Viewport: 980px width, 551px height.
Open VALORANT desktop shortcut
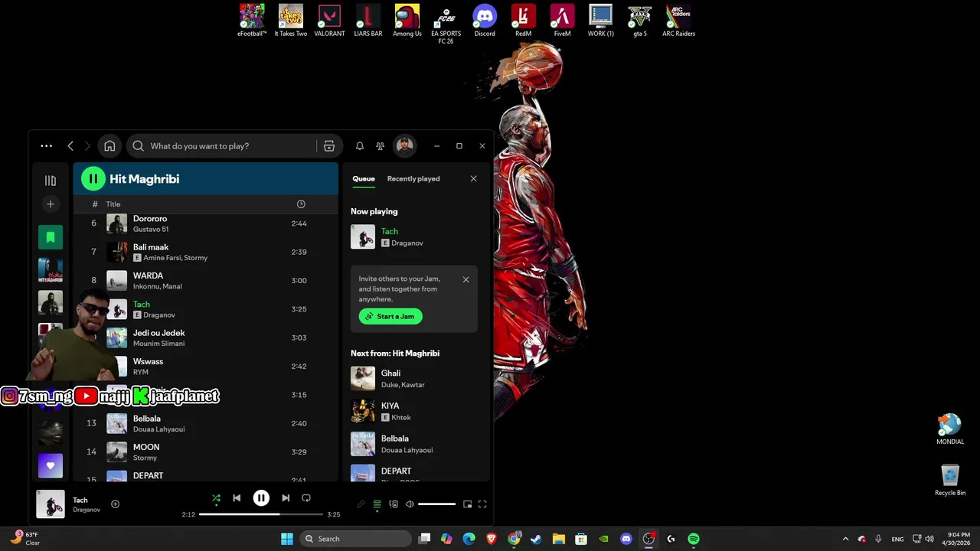click(x=329, y=21)
